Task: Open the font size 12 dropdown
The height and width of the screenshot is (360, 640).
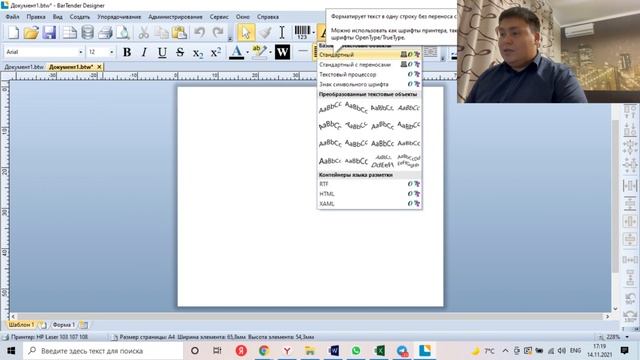Action: point(111,52)
